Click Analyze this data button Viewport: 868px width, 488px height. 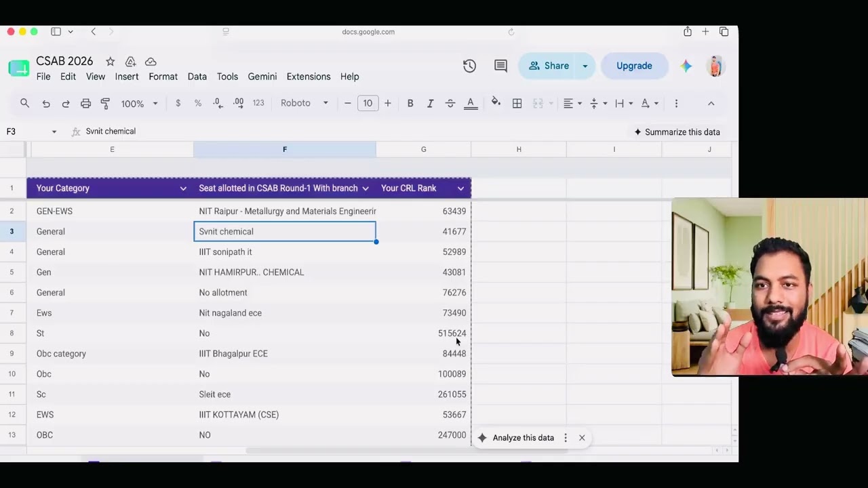[x=516, y=438]
